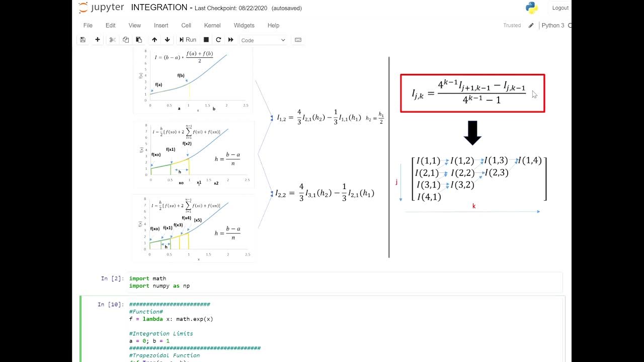Click the '#Integration Limits' comment
Screen dimensions: 644x362
161,333
